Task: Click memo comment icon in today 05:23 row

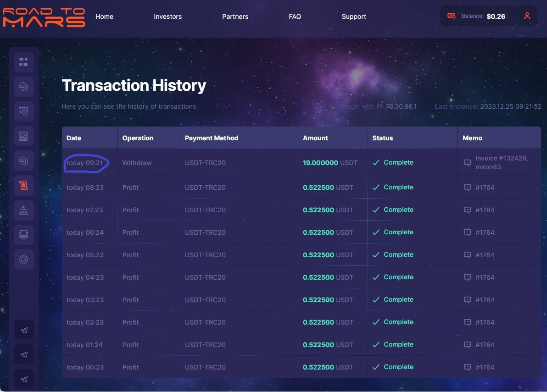Action: point(467,255)
